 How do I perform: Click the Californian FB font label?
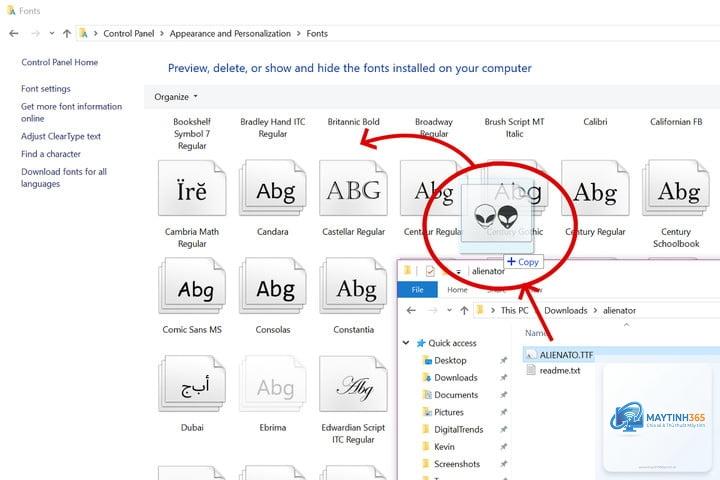pos(676,122)
